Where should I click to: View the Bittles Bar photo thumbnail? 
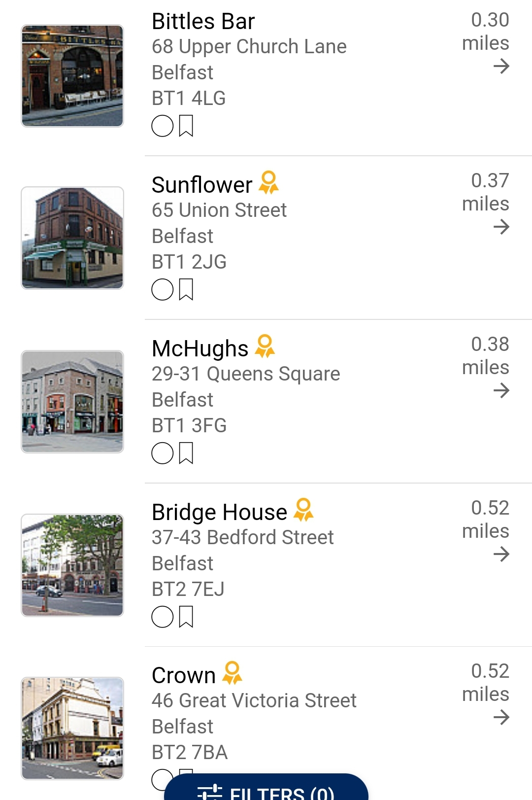(x=72, y=76)
